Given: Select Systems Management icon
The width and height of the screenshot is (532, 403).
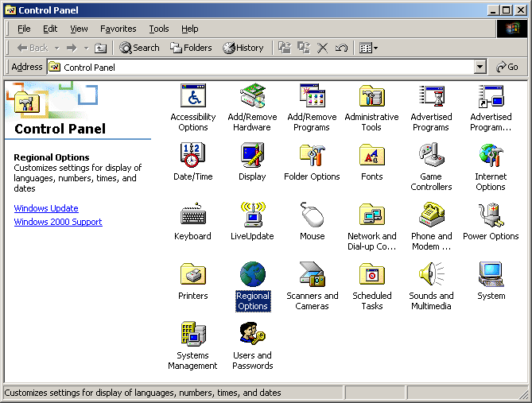Looking at the screenshot, I should point(193,334).
